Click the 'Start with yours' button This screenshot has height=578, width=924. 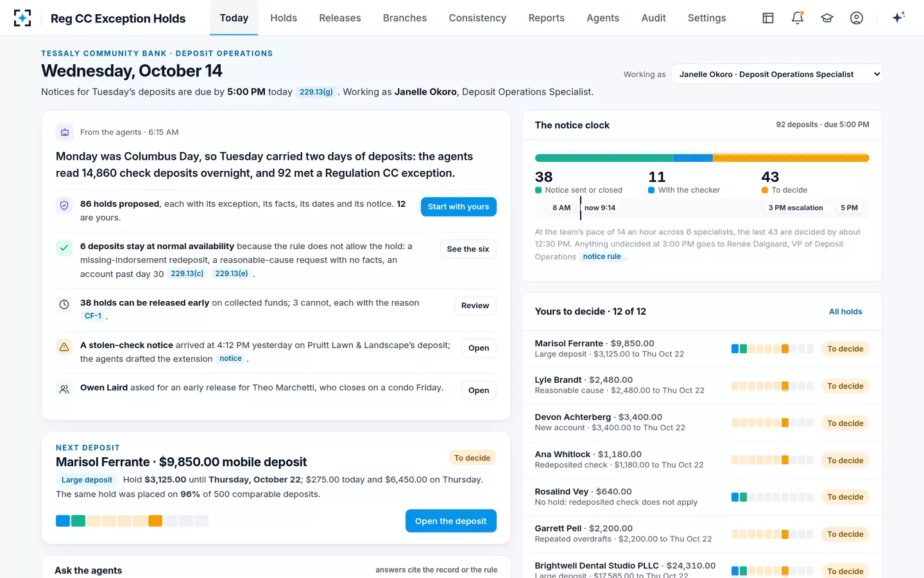tap(459, 207)
